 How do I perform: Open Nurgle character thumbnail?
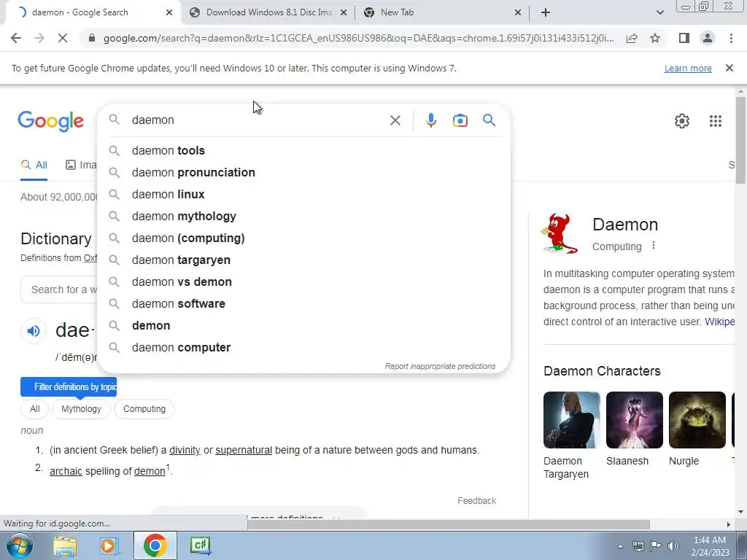pyautogui.click(x=697, y=420)
